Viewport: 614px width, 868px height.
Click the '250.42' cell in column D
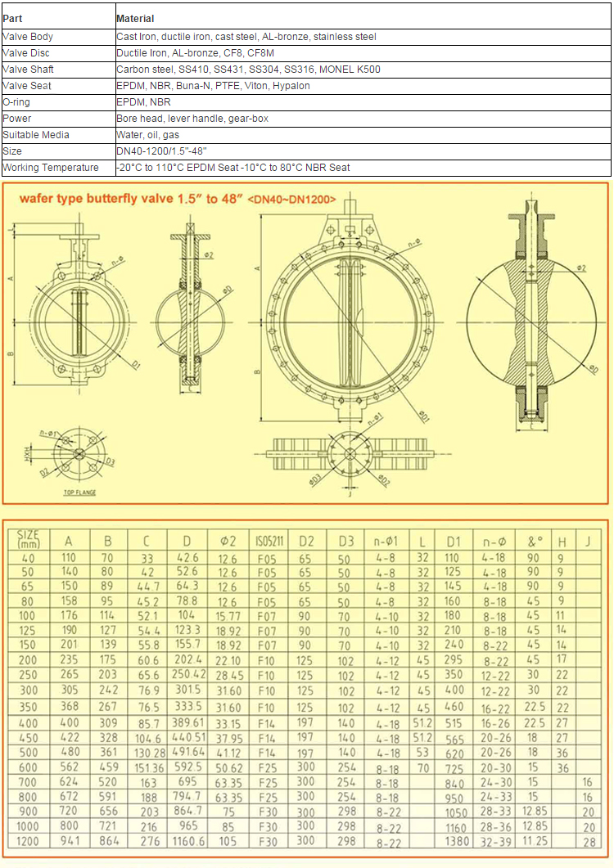tap(189, 675)
